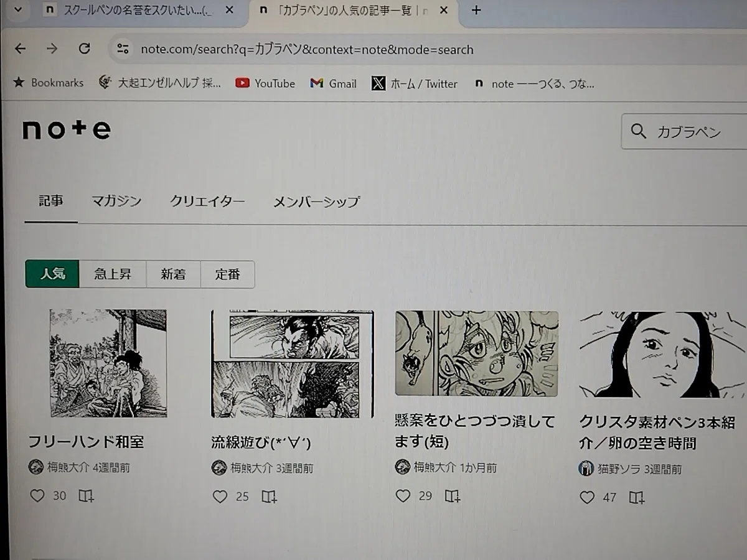Viewport: 747px width, 560px height.
Task: Go back with the browser back arrow
Action: pyautogui.click(x=21, y=49)
